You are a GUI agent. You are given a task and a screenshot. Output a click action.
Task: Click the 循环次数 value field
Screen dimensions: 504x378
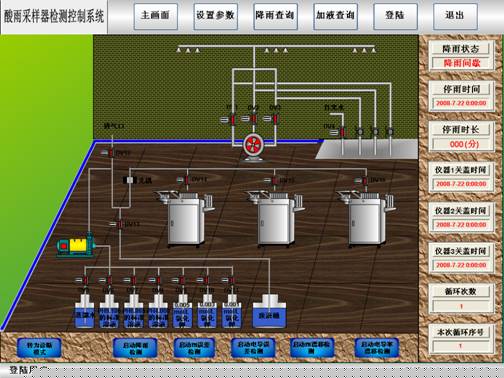pyautogui.click(x=461, y=306)
